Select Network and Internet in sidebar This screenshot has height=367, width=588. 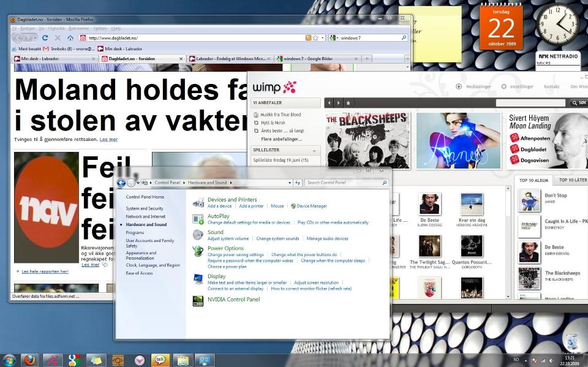point(146,216)
